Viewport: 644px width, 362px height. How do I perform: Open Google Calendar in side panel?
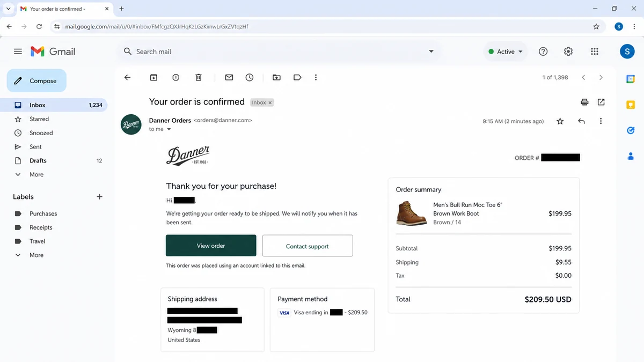(631, 79)
